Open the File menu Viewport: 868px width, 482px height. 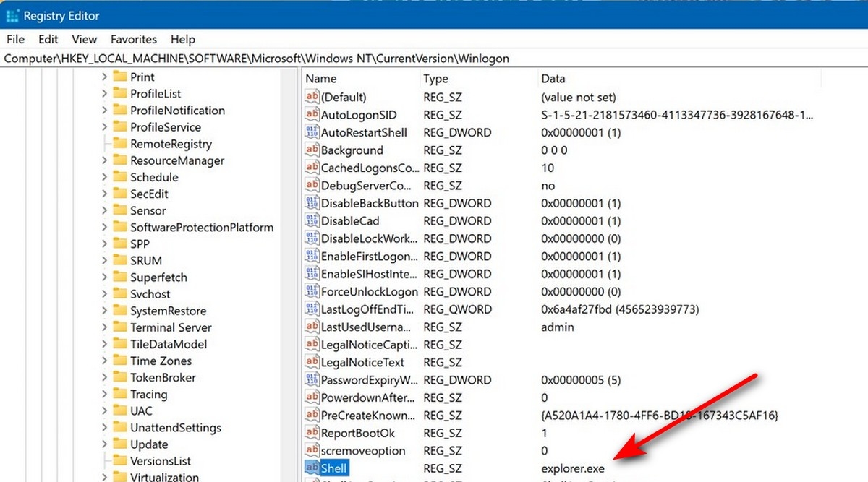[15, 39]
